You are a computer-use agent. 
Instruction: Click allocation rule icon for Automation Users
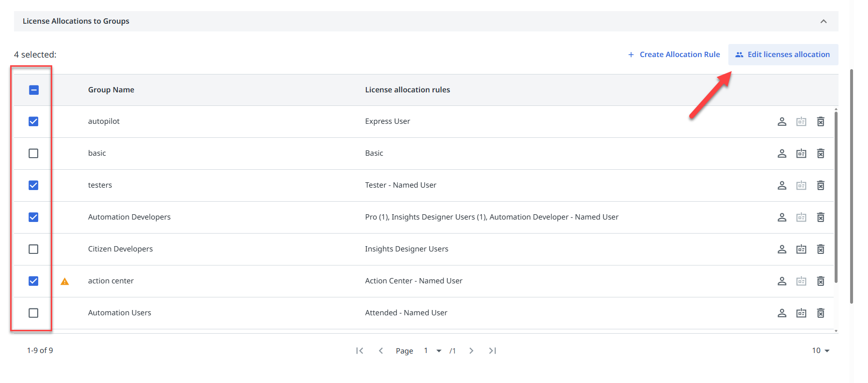801,313
